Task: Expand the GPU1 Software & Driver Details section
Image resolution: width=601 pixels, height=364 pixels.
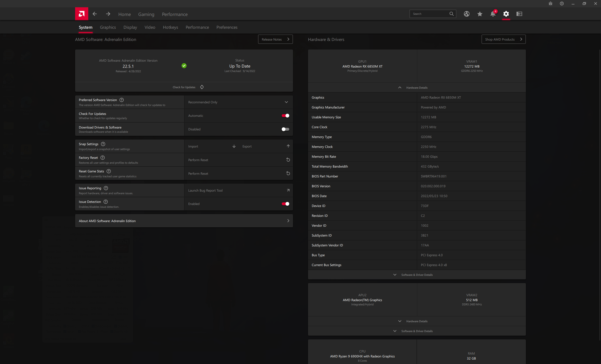Action: pos(416,275)
